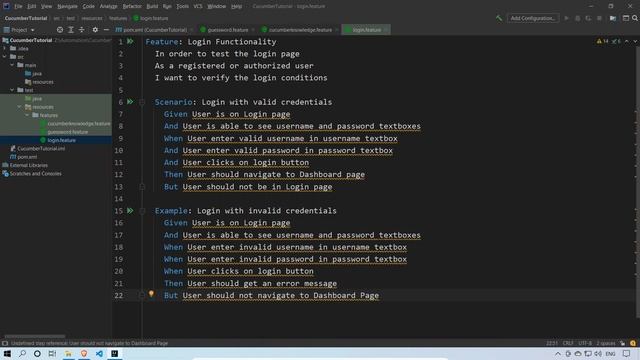The width and height of the screenshot is (640, 360).
Task: Click UTF-8 encoding in status bar
Action: pos(585,343)
